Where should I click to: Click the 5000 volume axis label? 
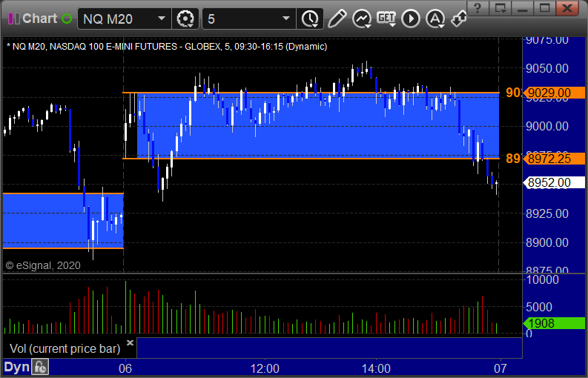pyautogui.click(x=539, y=307)
